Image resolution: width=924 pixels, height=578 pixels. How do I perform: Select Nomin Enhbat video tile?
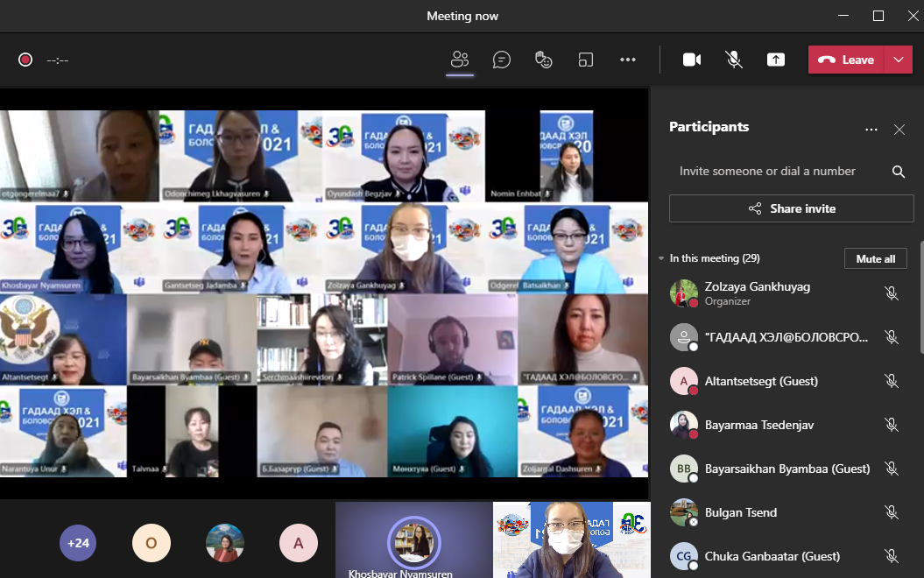point(567,156)
